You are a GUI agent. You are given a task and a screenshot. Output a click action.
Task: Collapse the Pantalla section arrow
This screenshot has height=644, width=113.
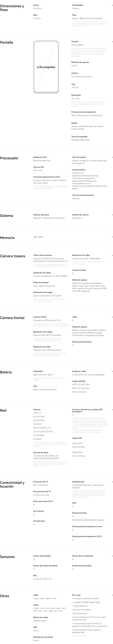(x=112, y=41)
